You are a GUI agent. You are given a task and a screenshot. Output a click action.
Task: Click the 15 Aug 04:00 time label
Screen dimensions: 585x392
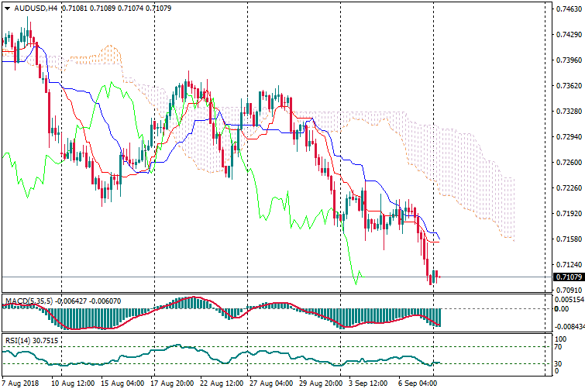coord(120,383)
